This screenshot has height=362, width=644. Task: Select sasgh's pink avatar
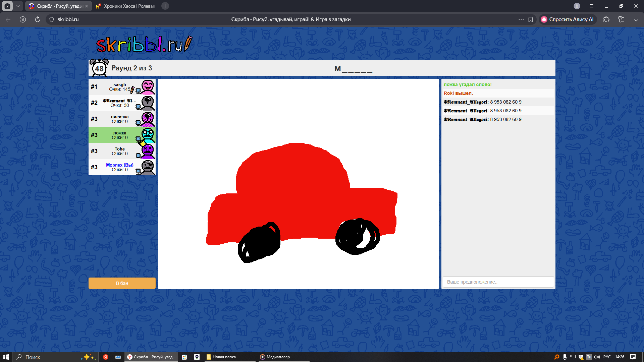coord(148,87)
